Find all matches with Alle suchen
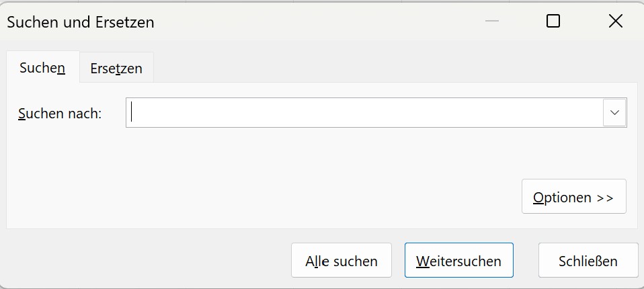Viewport: 644px width, 289px height. 341,261
